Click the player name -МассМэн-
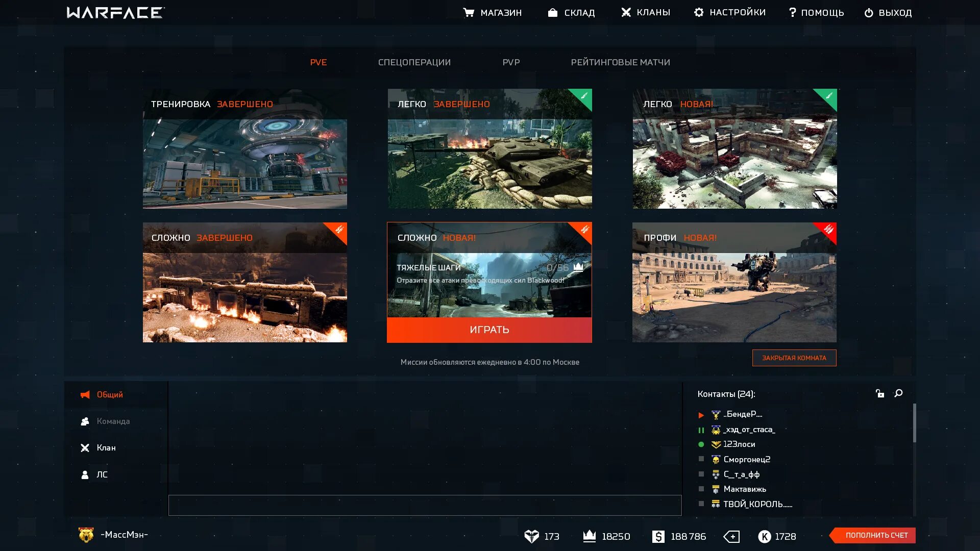This screenshot has width=980, height=551. pos(124,535)
